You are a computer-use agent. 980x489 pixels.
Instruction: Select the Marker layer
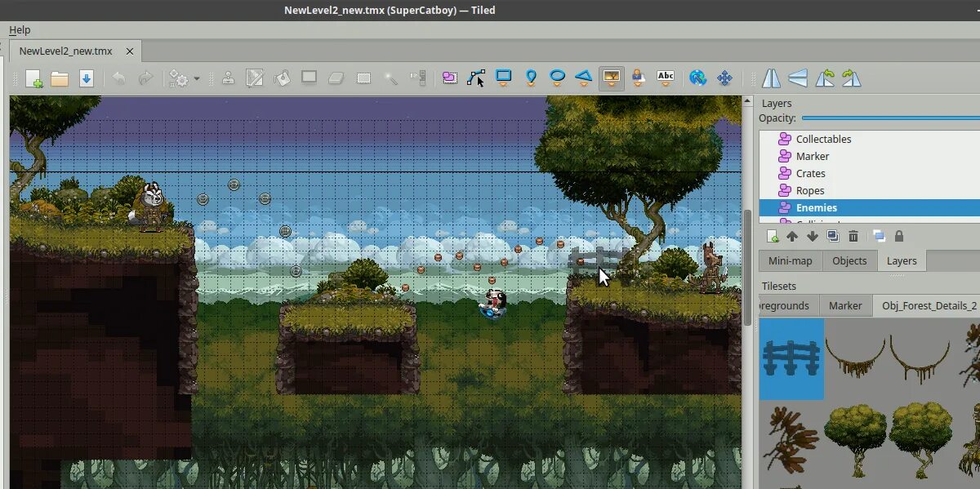[x=870, y=156]
